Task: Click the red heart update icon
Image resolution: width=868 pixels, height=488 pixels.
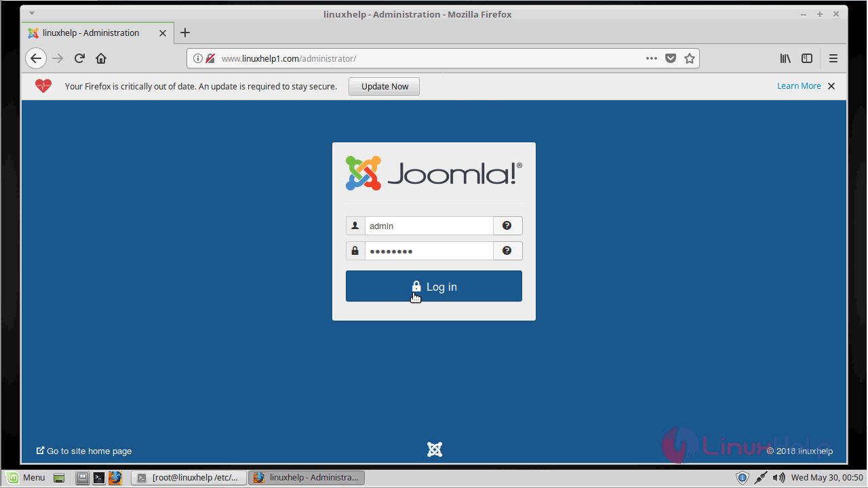Action: (x=43, y=86)
